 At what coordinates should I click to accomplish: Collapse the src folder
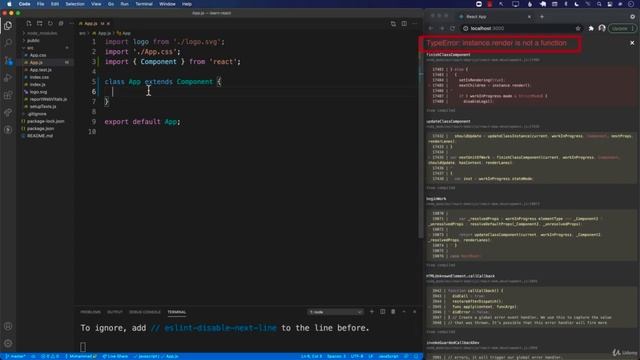pyautogui.click(x=31, y=48)
